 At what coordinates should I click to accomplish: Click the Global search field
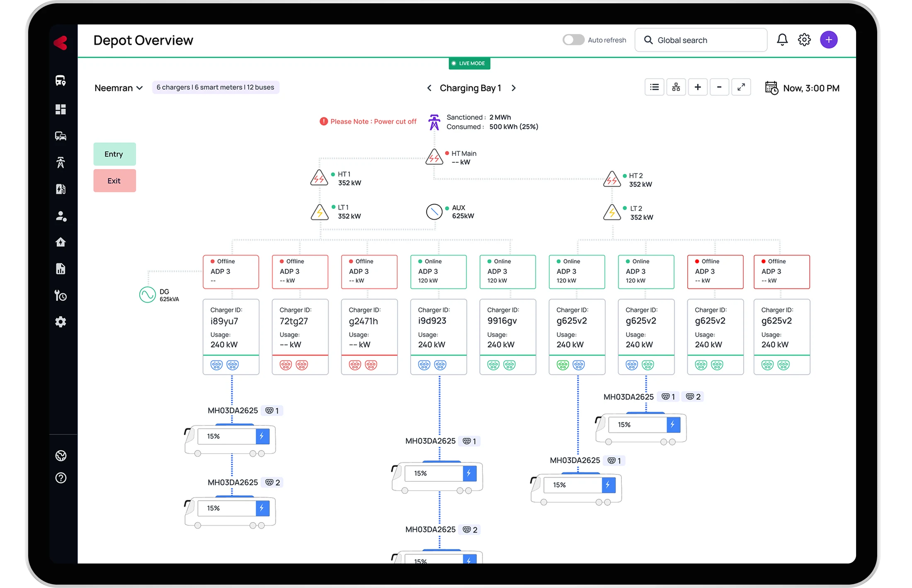click(x=701, y=40)
